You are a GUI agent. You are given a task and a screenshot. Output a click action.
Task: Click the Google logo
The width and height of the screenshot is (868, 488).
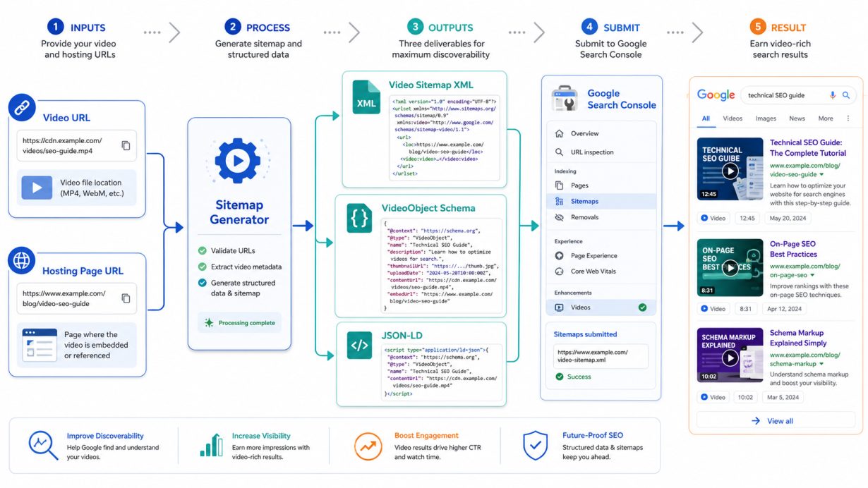pyautogui.click(x=716, y=95)
